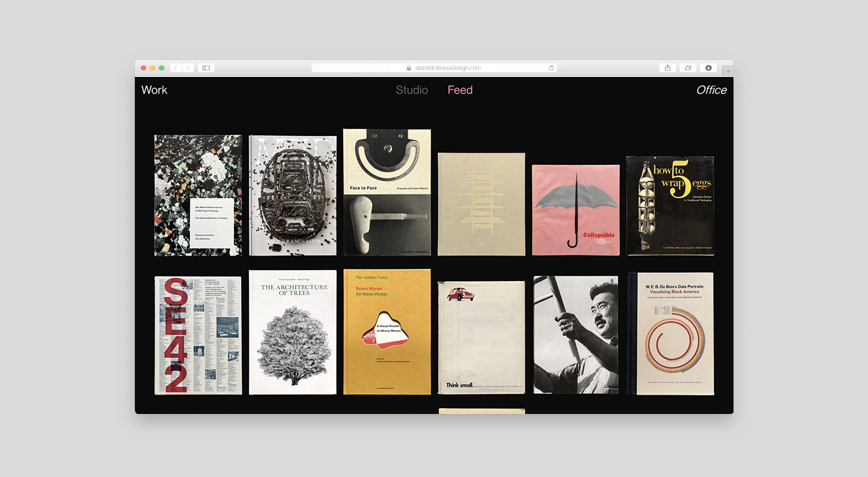This screenshot has width=868, height=477.
Task: Select the Face to Face book cover
Action: tap(387, 193)
